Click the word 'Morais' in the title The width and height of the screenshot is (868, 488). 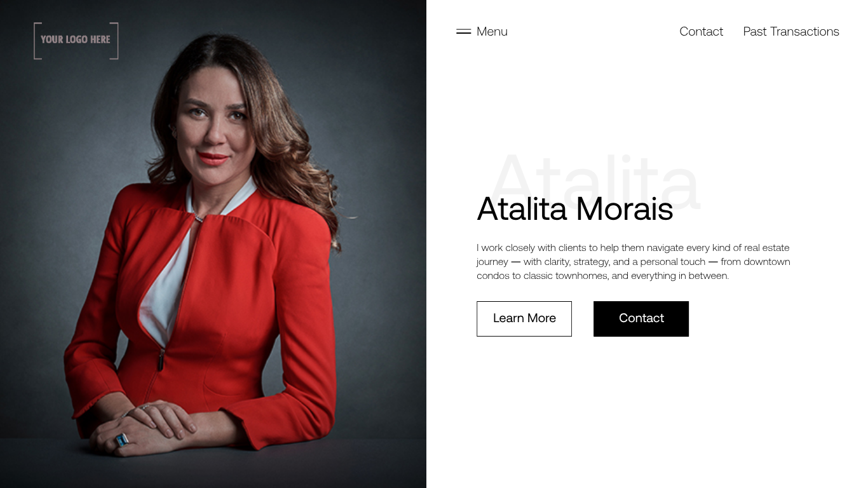point(624,208)
